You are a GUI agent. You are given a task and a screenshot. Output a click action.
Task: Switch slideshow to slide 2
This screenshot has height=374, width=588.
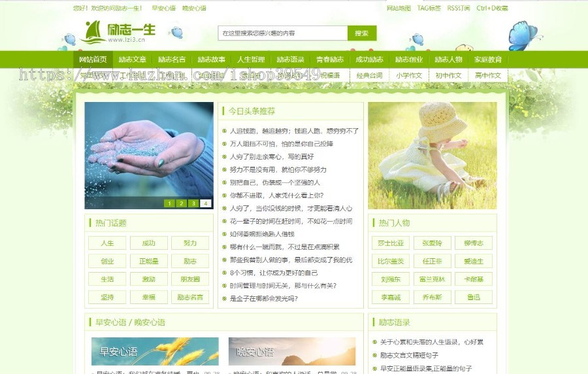(182, 203)
